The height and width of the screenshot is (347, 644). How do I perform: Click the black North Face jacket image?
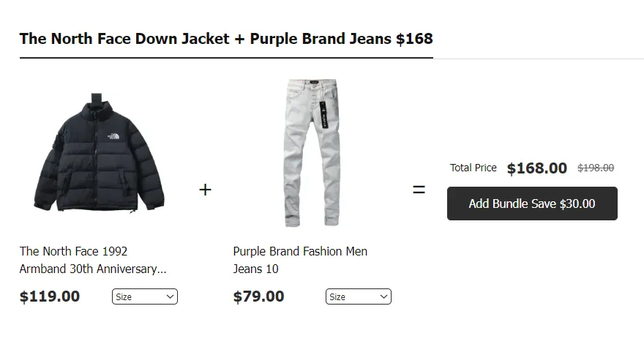(x=99, y=157)
